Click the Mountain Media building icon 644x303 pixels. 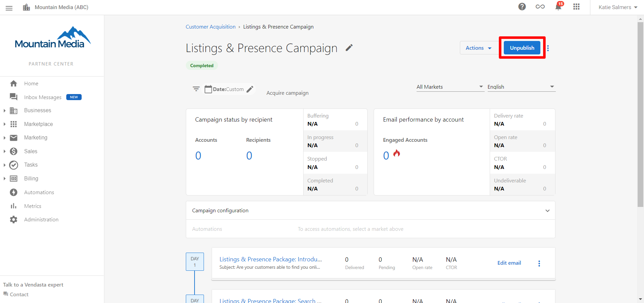26,7
